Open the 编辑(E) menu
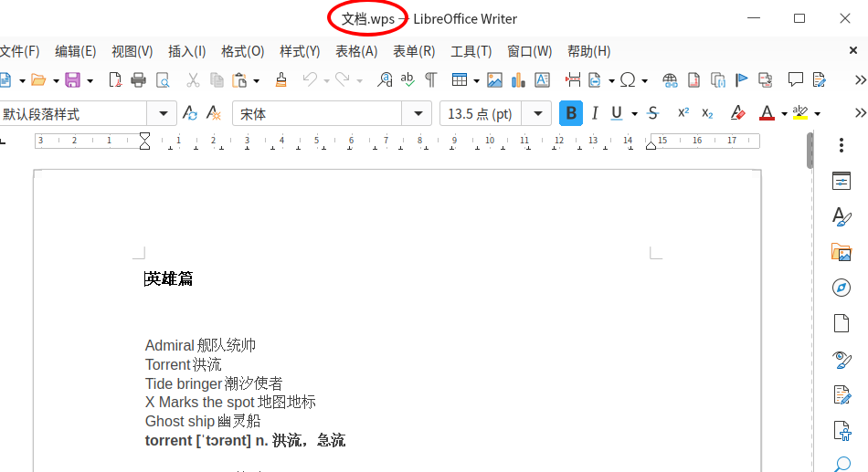This screenshot has width=868, height=472. point(75,51)
